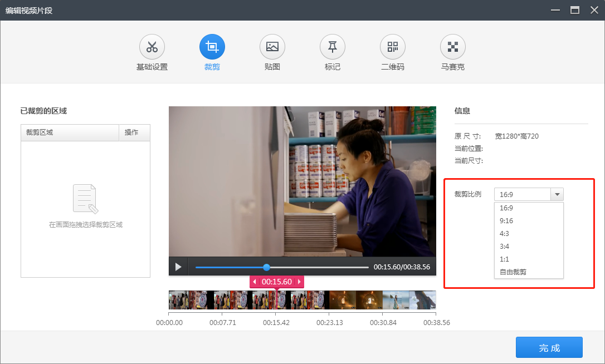The height and width of the screenshot is (364, 605).
Task: Open the 基础设置 scissors tool
Action: click(x=152, y=47)
